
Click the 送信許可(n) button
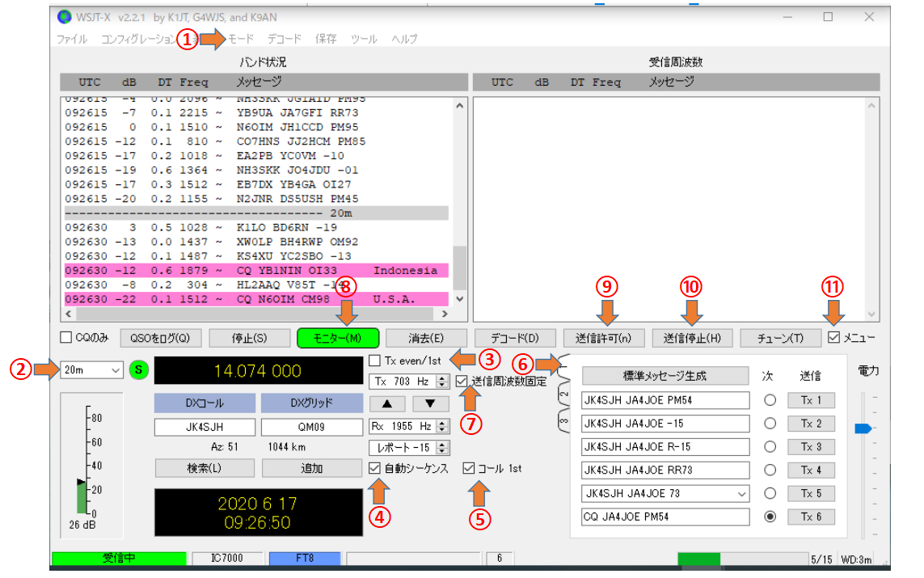pyautogui.click(x=603, y=338)
